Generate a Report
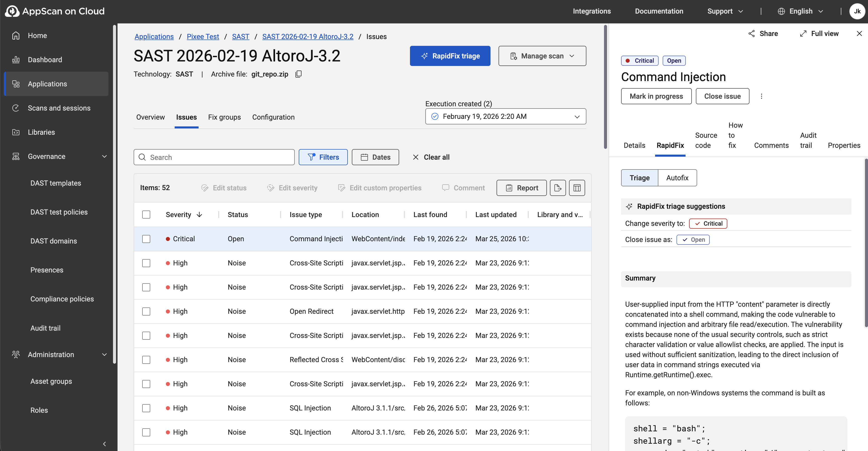This screenshot has width=868, height=451. 521,188
